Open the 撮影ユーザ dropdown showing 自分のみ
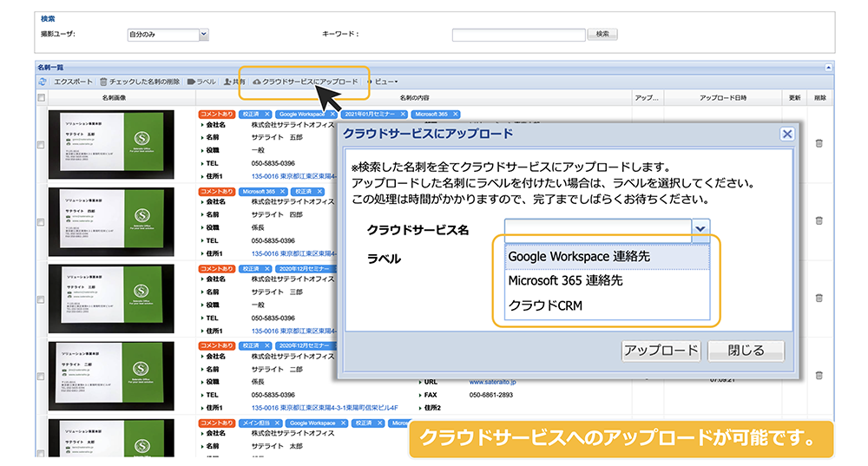The width and height of the screenshot is (868, 466). pos(204,35)
